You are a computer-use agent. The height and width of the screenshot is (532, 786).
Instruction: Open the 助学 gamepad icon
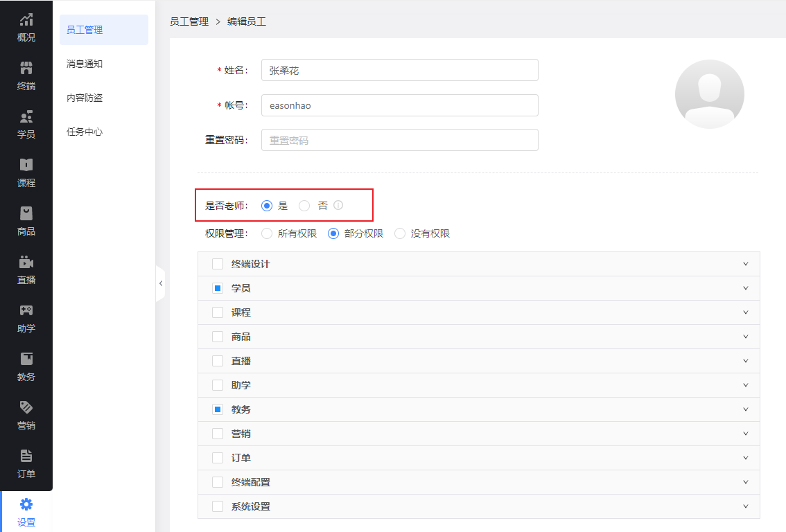pos(26,310)
